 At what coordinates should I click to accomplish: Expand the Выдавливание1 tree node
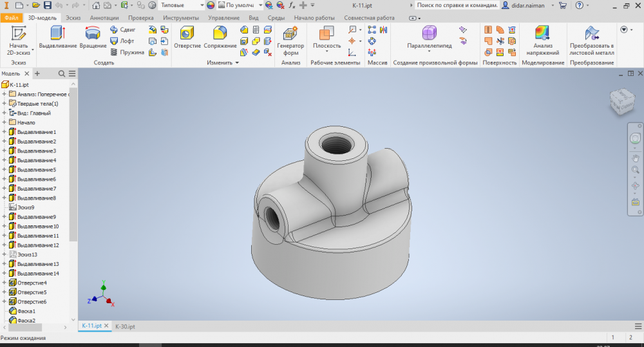coord(5,132)
